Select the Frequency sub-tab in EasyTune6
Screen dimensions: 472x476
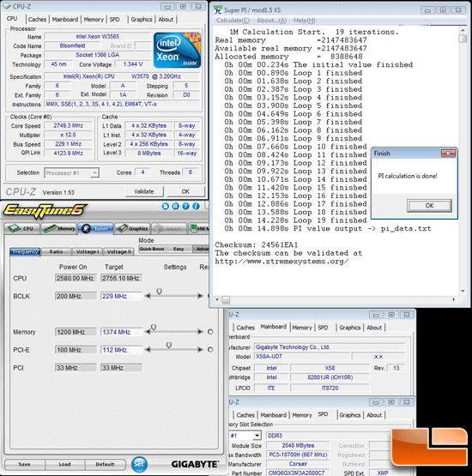[x=25, y=251]
